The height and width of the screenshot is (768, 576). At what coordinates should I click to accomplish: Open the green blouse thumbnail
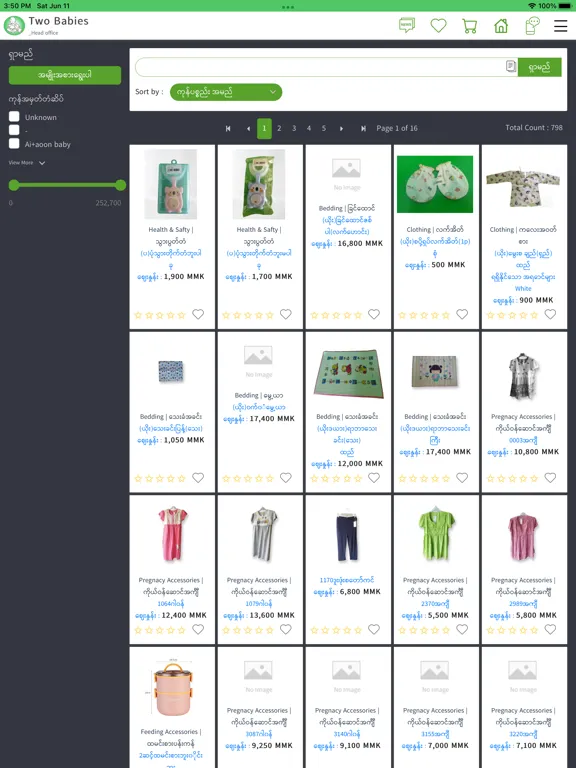(x=435, y=534)
